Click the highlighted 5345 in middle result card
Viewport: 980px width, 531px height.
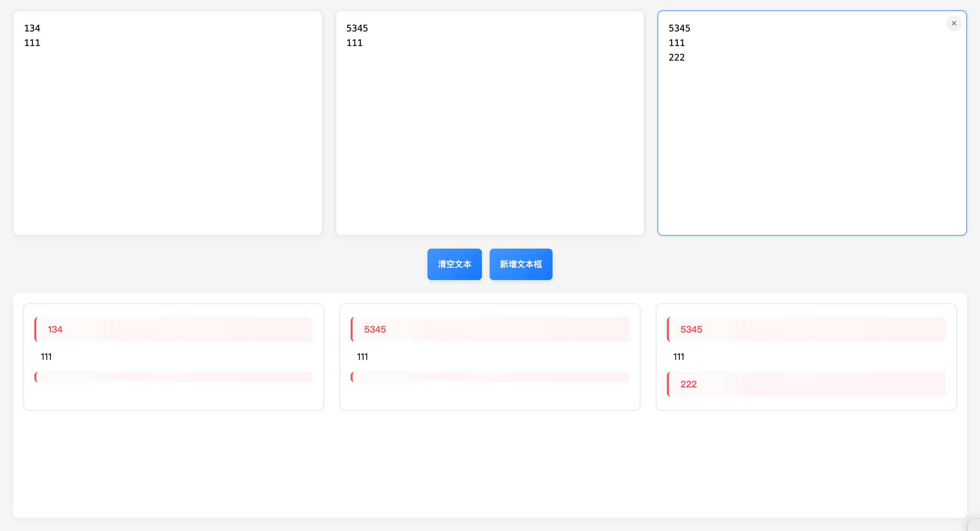click(490, 329)
